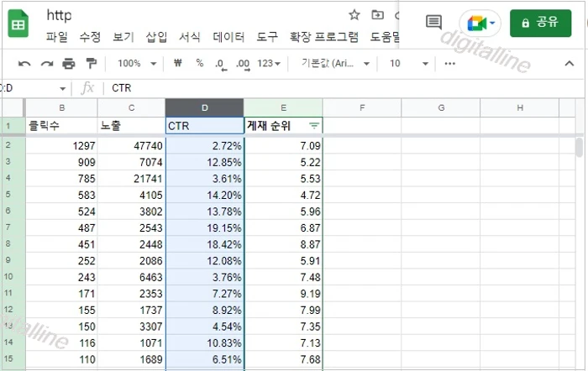Click cell with value 3802

131,212
